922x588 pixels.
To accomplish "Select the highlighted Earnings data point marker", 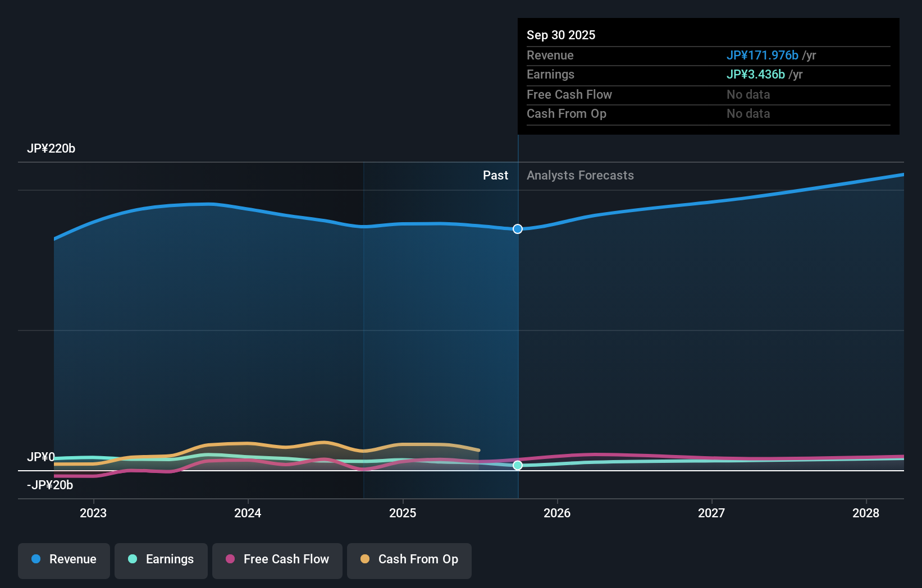I will [x=517, y=465].
